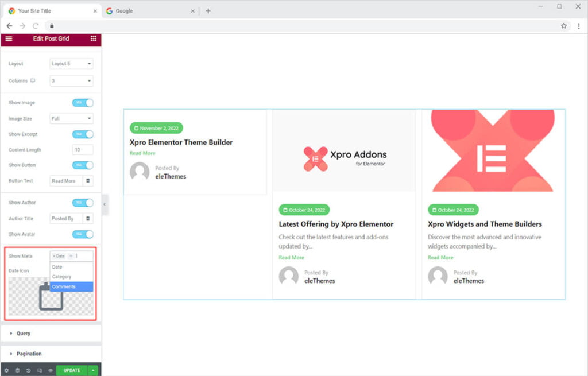
Task: Turn off the Show Avatar switch
Action: 83,234
